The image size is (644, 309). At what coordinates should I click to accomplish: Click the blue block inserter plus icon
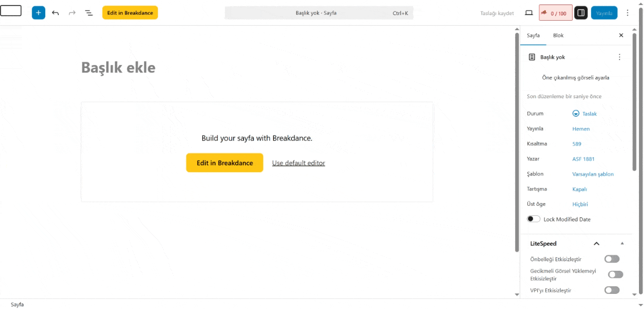(38, 13)
